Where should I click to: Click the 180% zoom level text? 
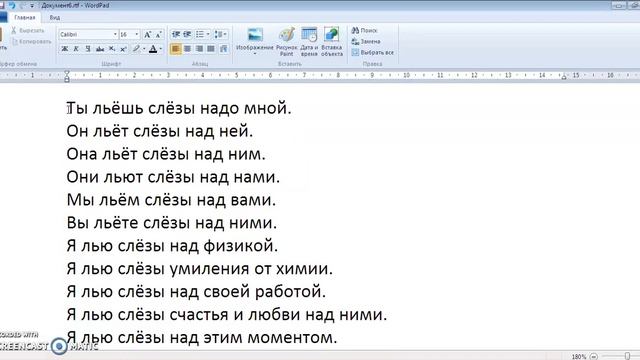tap(579, 357)
